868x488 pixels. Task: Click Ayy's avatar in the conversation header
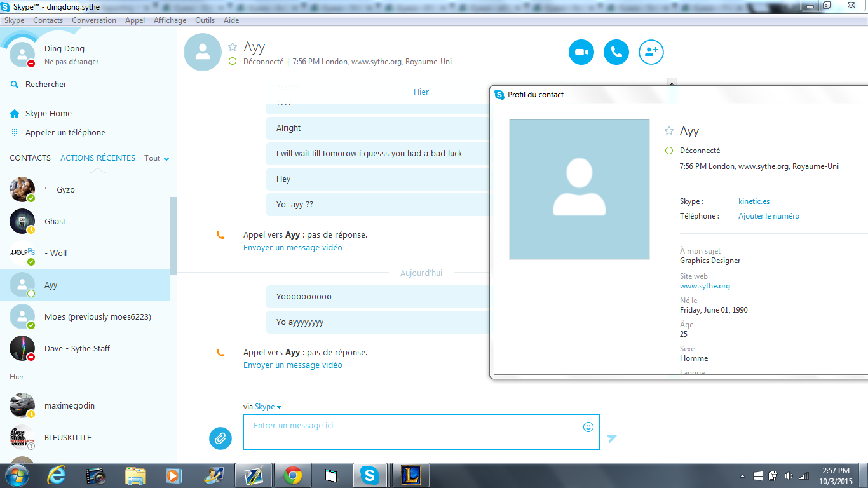(203, 52)
